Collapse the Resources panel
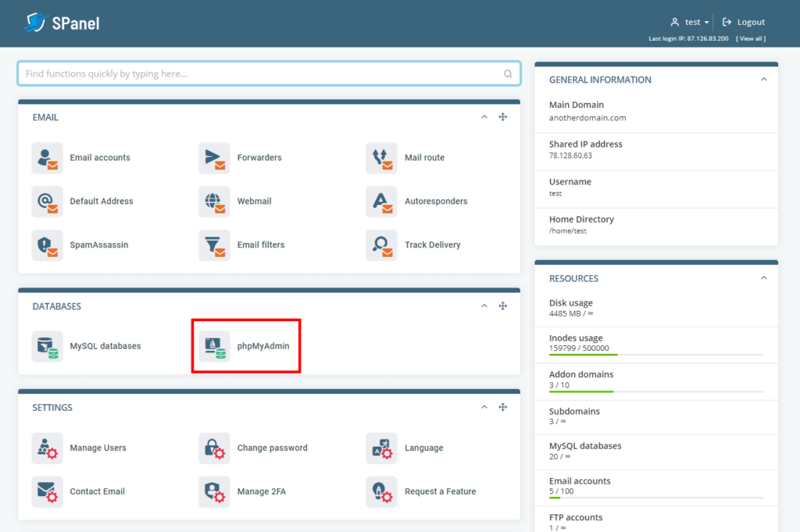This screenshot has height=532, width=800. 763,278
